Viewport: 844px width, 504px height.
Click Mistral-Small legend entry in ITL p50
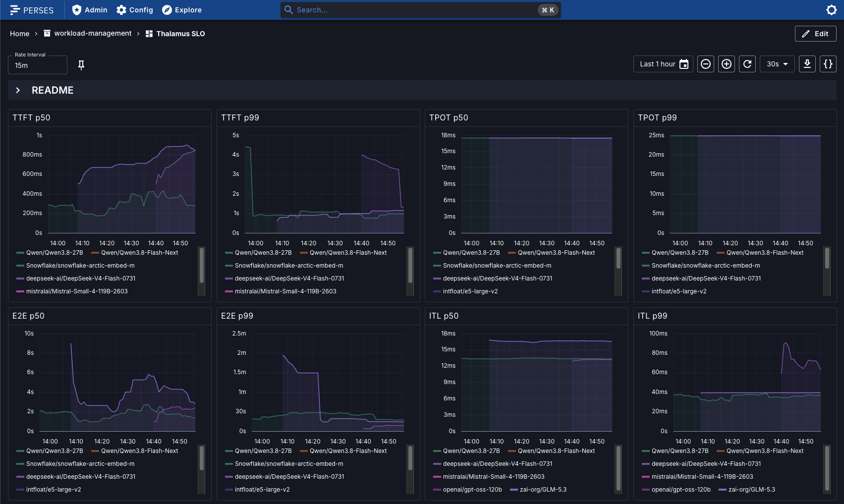click(489, 477)
